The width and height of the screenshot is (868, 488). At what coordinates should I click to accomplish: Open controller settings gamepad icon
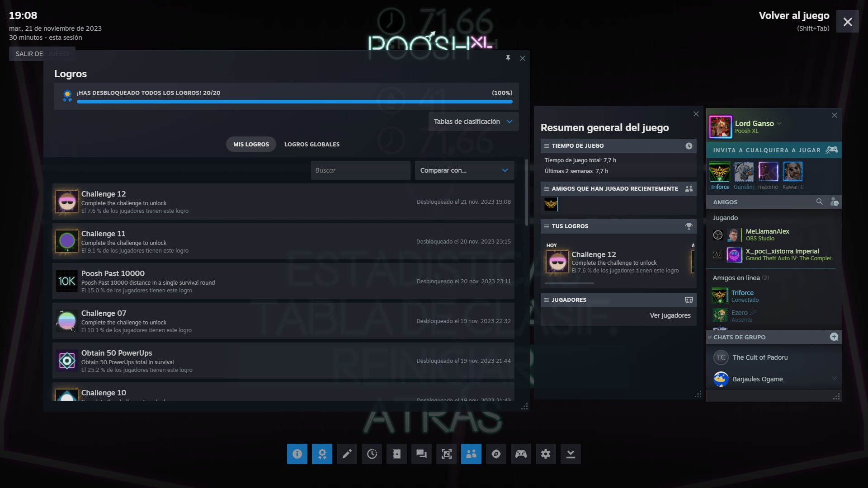(521, 454)
